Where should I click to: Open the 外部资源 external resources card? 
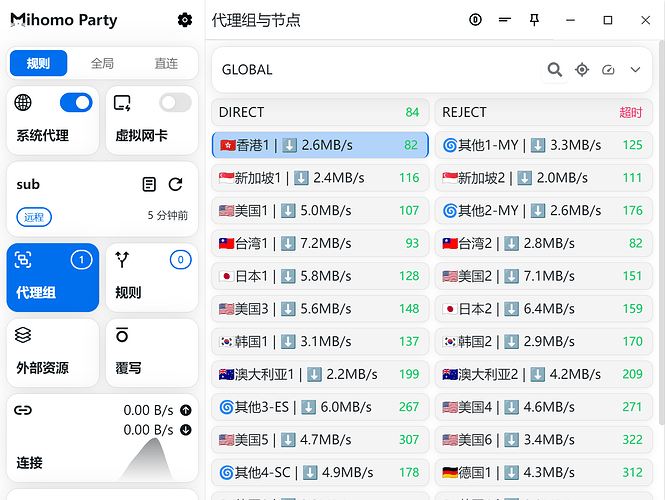click(x=53, y=353)
